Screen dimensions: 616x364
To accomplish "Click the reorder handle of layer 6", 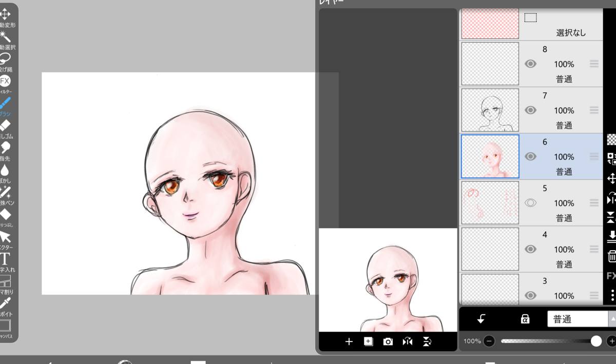I will coord(594,156).
